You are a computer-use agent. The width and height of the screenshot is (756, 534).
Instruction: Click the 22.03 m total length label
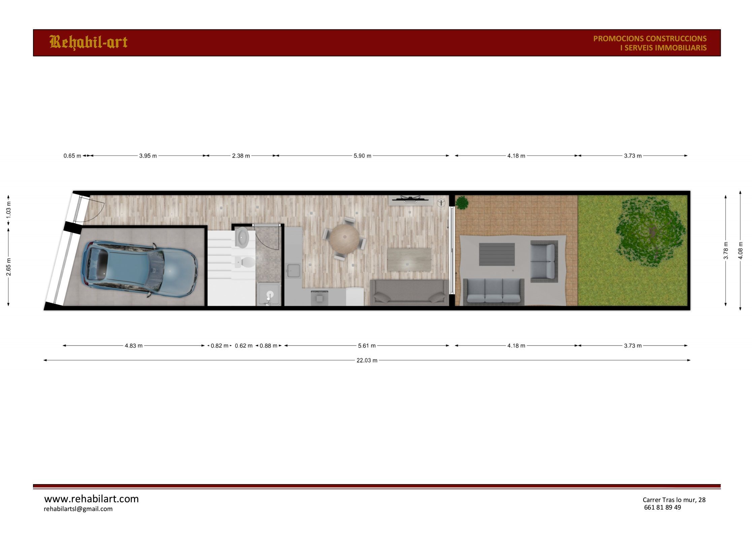pos(367,360)
